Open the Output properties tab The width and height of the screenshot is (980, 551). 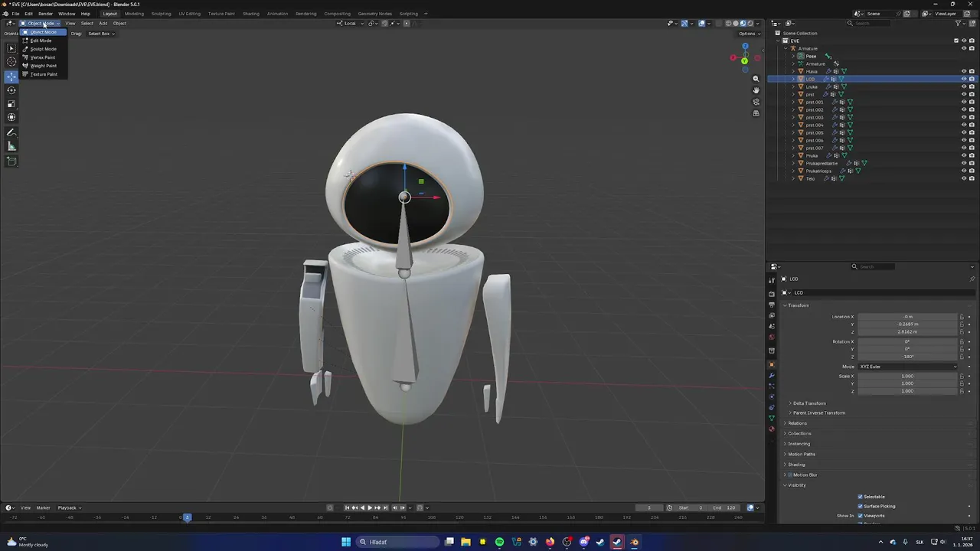pos(772,305)
